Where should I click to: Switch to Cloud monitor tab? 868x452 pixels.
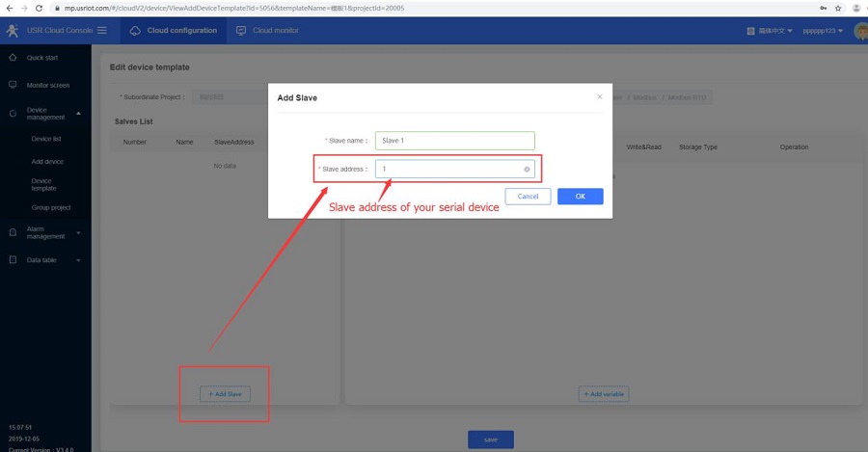point(267,31)
